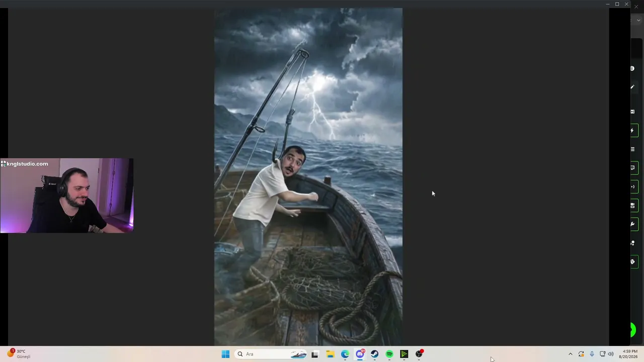Show hidden system tray icons
Viewport: 644px width, 362px height.
(570, 354)
